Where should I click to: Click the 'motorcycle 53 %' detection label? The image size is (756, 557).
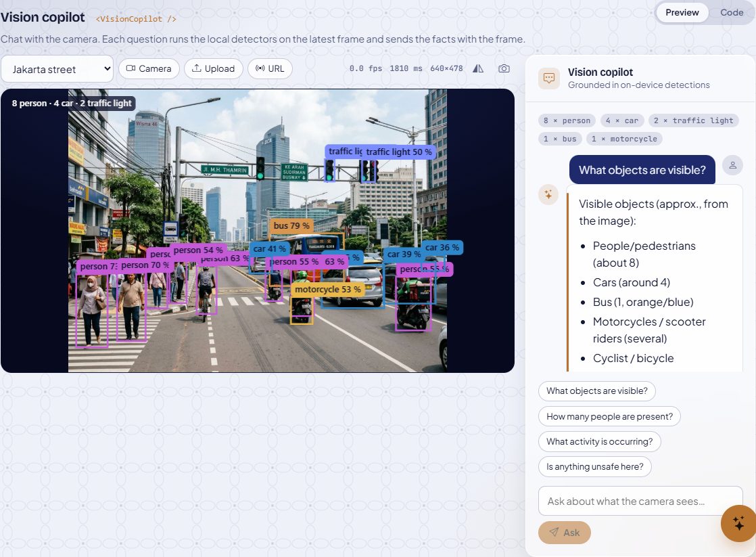327,289
